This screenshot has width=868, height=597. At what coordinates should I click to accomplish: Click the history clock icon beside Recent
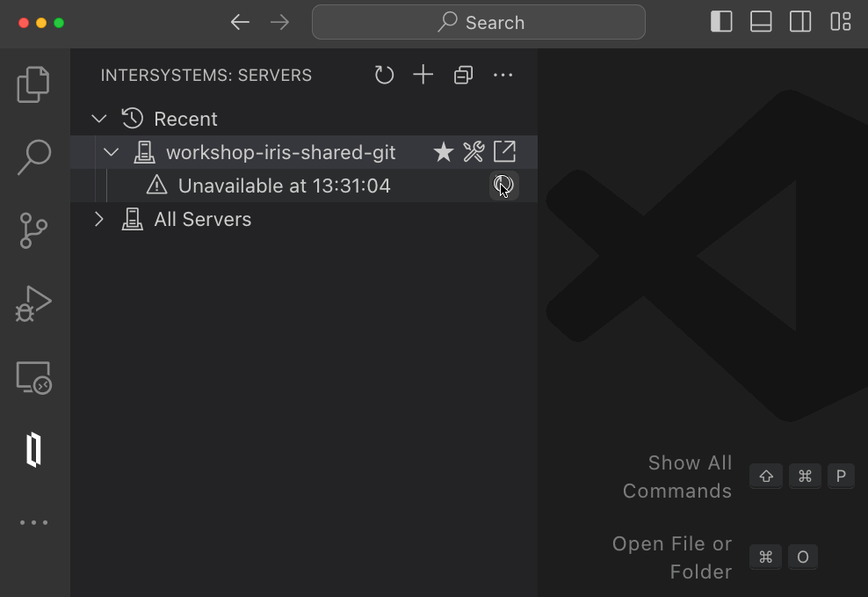click(x=133, y=119)
